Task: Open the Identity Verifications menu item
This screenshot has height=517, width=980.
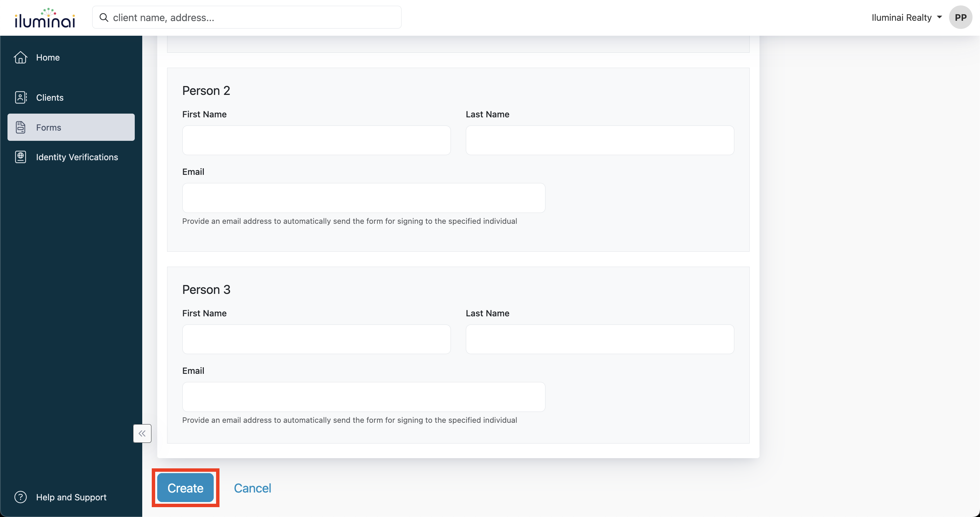Action: (77, 157)
